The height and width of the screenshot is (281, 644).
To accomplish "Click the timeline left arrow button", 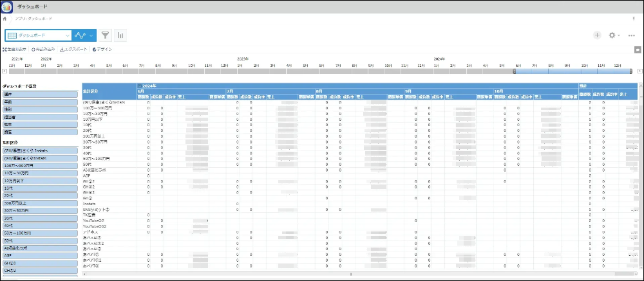I will click(x=5, y=71).
